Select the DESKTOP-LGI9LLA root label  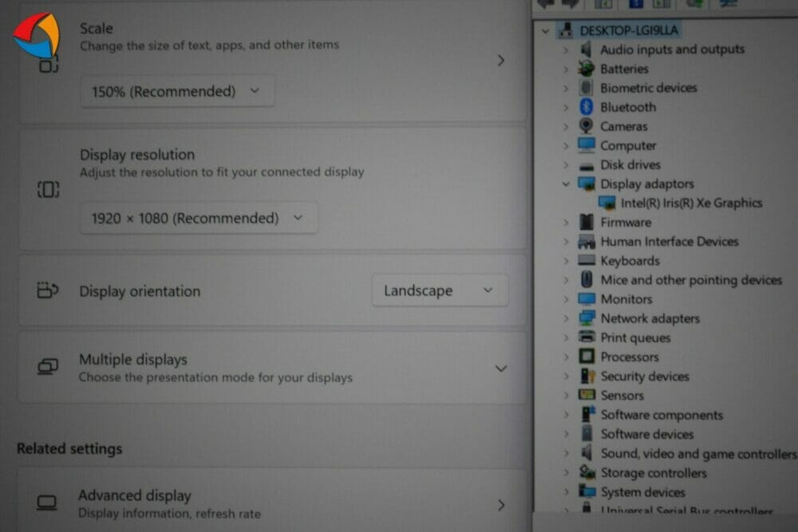pyautogui.click(x=629, y=30)
